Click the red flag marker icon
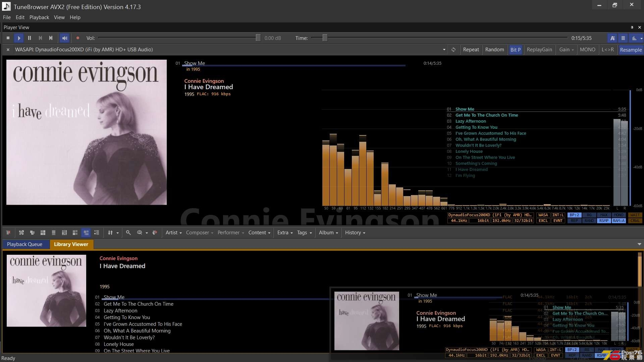The image size is (644, 362). click(x=155, y=233)
